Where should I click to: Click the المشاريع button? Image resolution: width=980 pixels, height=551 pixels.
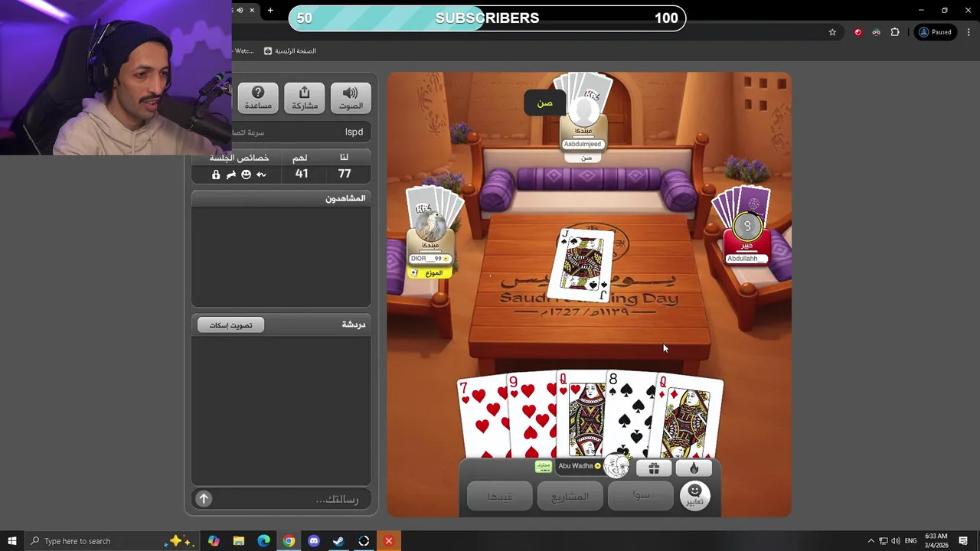click(570, 497)
